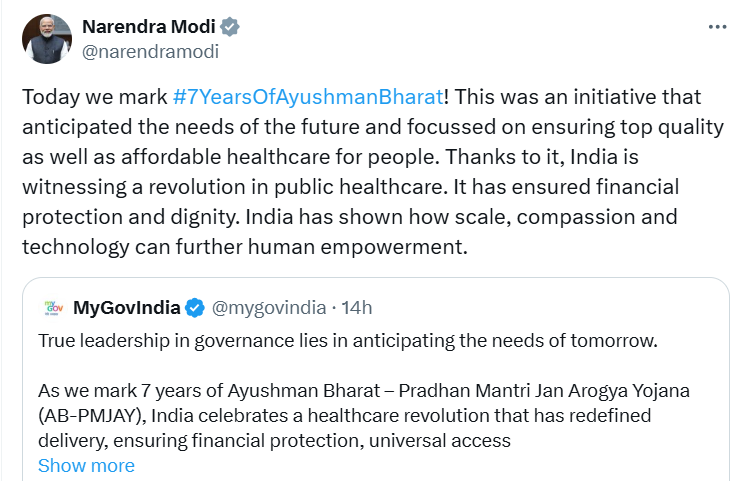Click the @narendramodi handle
The image size is (745, 481).
tap(149, 52)
